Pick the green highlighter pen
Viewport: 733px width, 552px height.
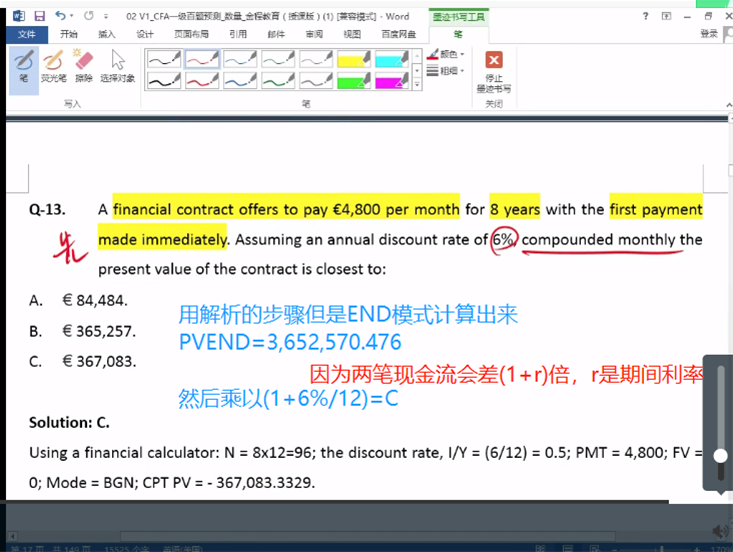click(x=354, y=80)
